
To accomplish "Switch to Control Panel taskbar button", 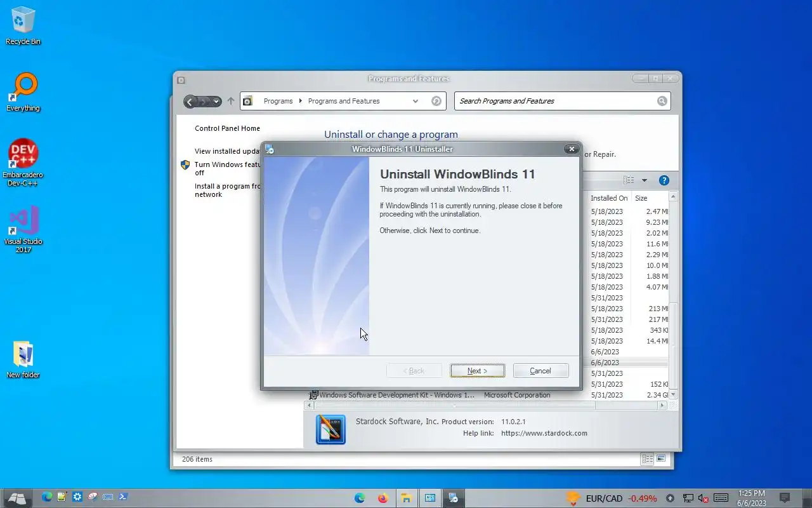I will tap(429, 498).
